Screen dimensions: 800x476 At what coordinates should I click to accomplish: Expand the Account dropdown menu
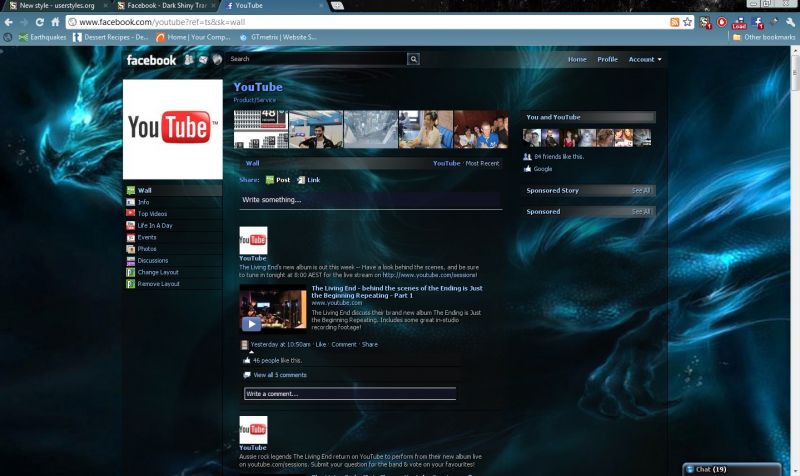coord(645,60)
